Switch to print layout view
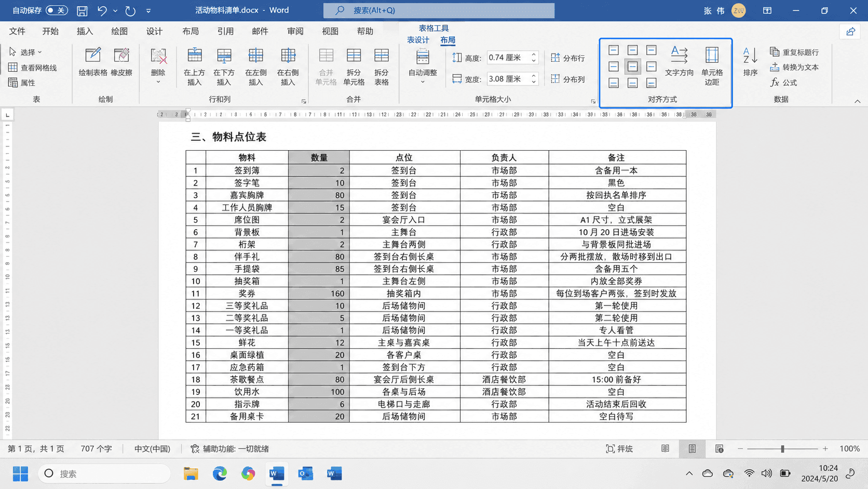This screenshot has height=489, width=868. click(692, 448)
